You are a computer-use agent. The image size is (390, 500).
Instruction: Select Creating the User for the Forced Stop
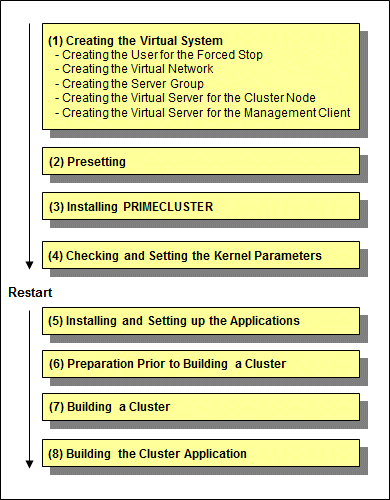[x=159, y=55]
